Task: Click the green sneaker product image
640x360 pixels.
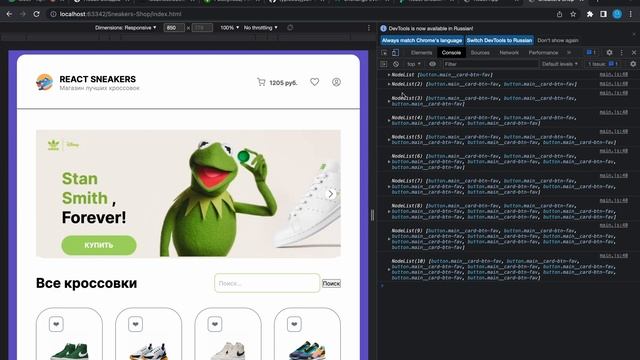Action: coord(69,351)
